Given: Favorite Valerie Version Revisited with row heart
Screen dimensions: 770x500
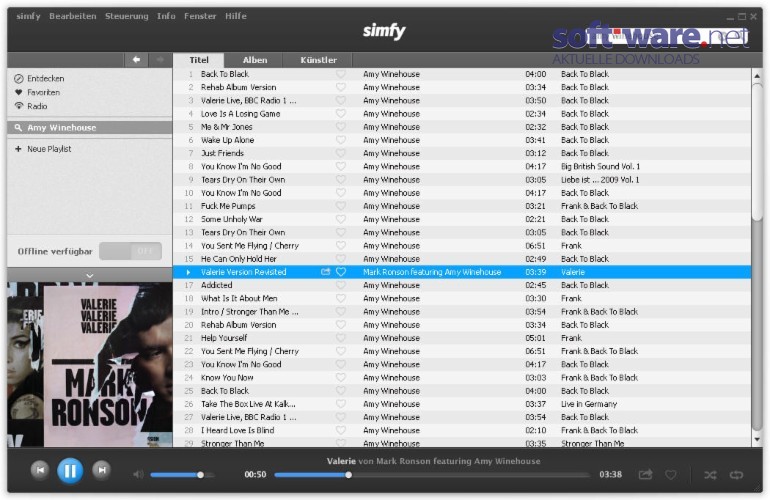Looking at the screenshot, I should 341,272.
